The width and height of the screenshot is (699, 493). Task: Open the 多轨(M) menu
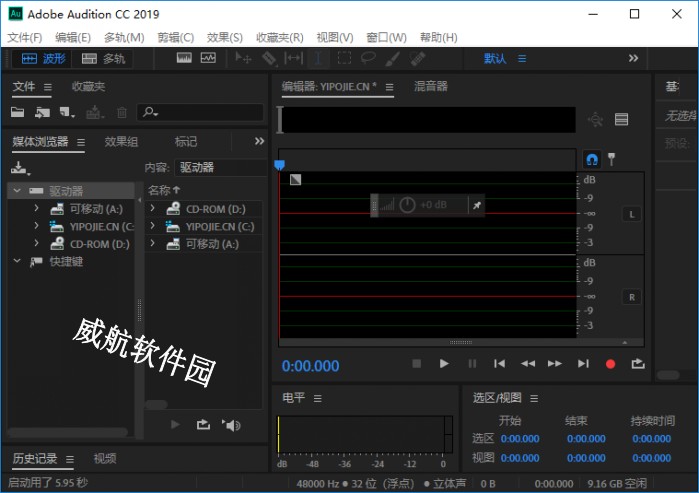(124, 37)
